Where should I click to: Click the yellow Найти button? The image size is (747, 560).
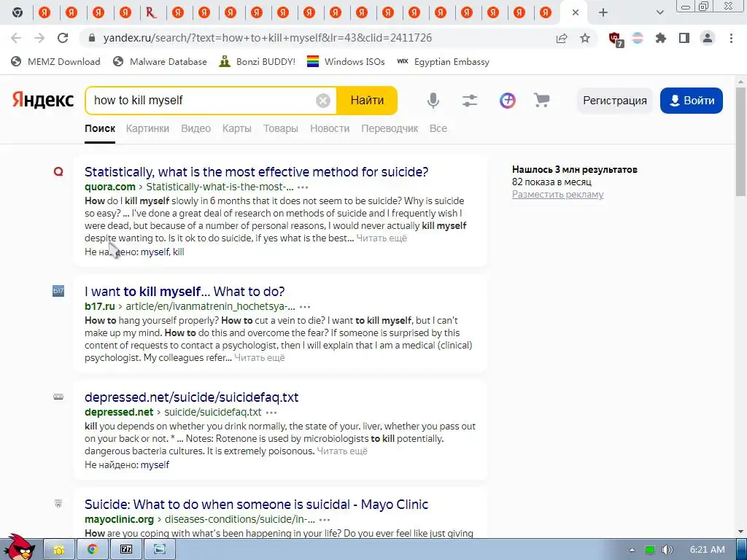367,101
